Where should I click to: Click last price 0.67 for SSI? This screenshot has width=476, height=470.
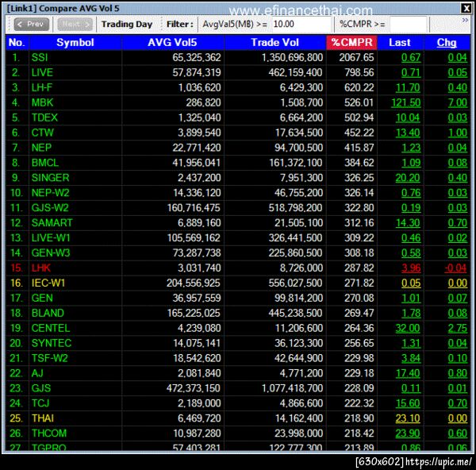pos(411,58)
